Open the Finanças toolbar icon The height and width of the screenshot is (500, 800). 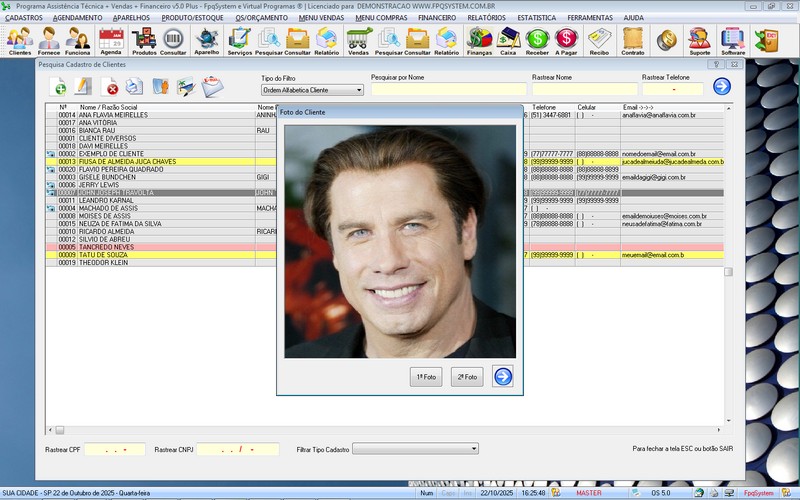[x=480, y=40]
